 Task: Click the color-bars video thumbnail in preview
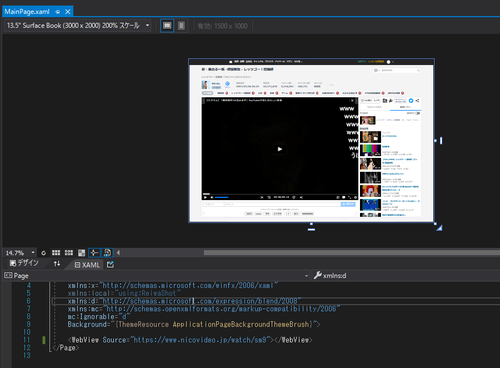370,150
